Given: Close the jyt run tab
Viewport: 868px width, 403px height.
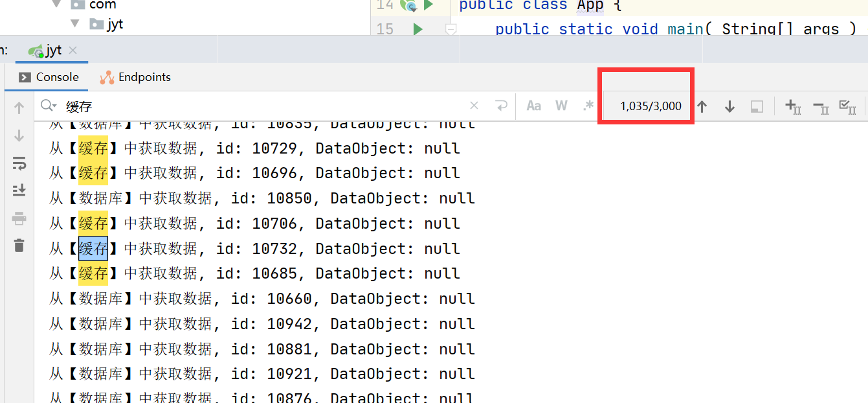Looking at the screenshot, I should pyautogui.click(x=72, y=51).
